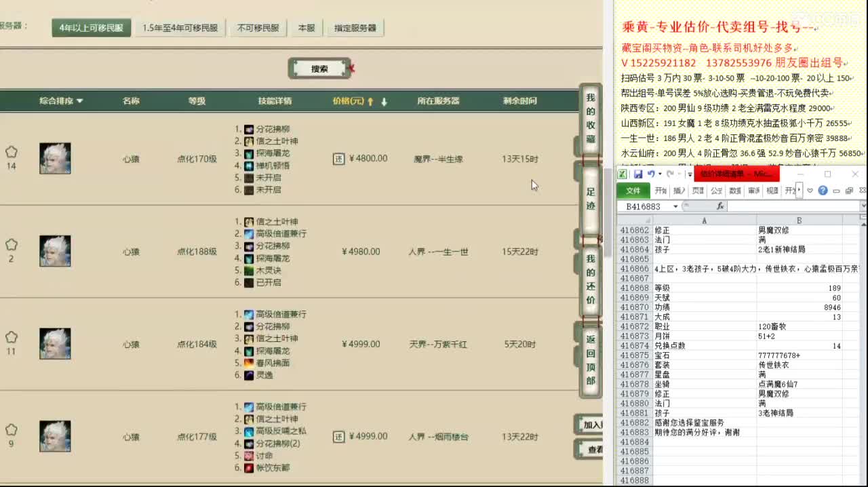Click 等级 column header
This screenshot has width=868, height=487.
pos(197,101)
